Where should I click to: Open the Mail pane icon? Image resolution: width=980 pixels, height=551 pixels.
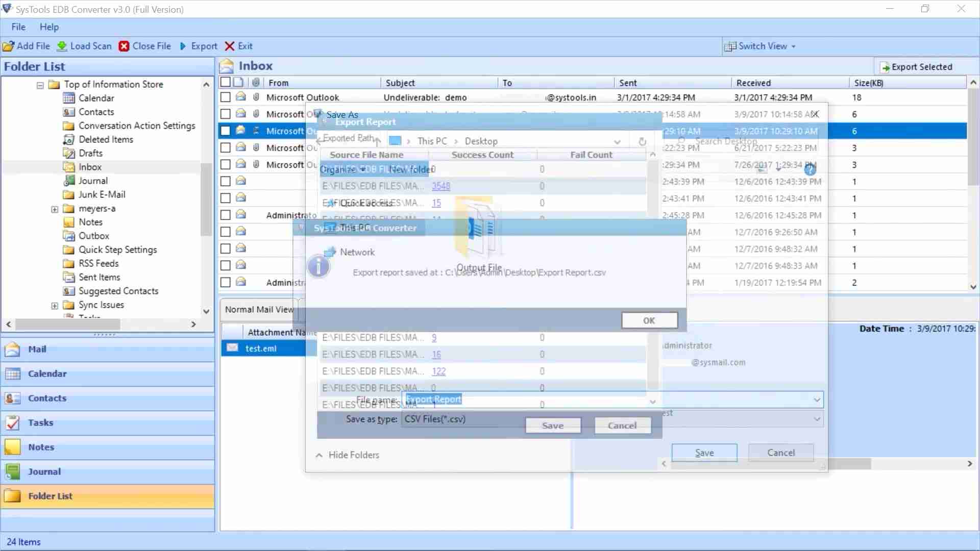(12, 349)
